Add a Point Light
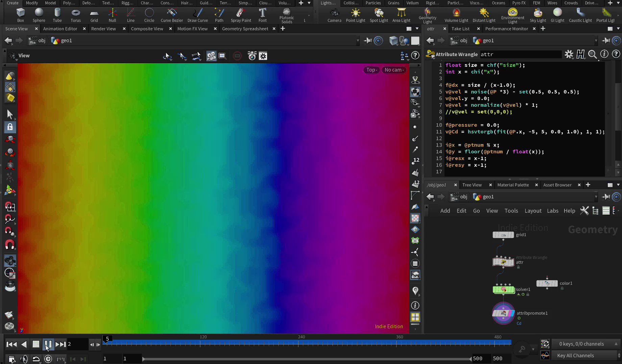Viewport: 622px width, 364px height. (x=356, y=15)
